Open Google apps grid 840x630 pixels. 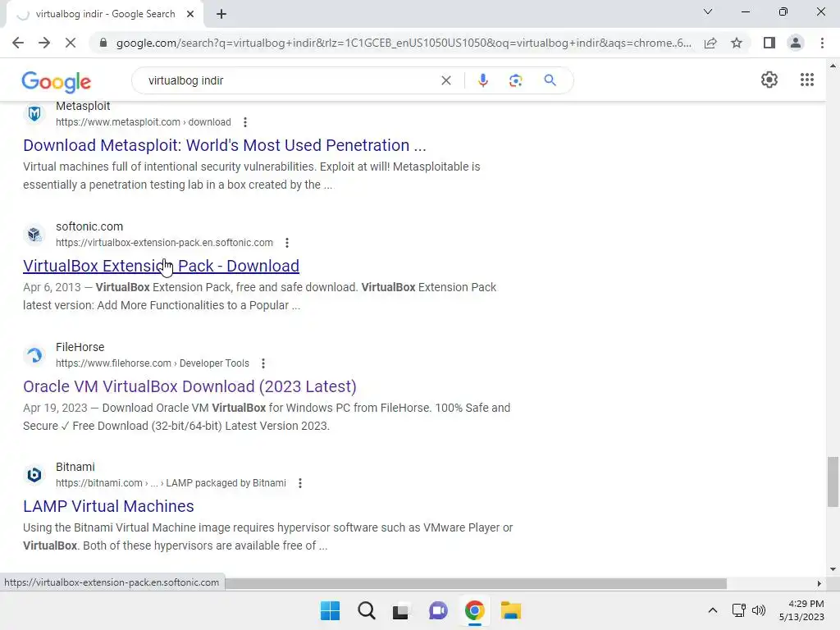point(807,80)
